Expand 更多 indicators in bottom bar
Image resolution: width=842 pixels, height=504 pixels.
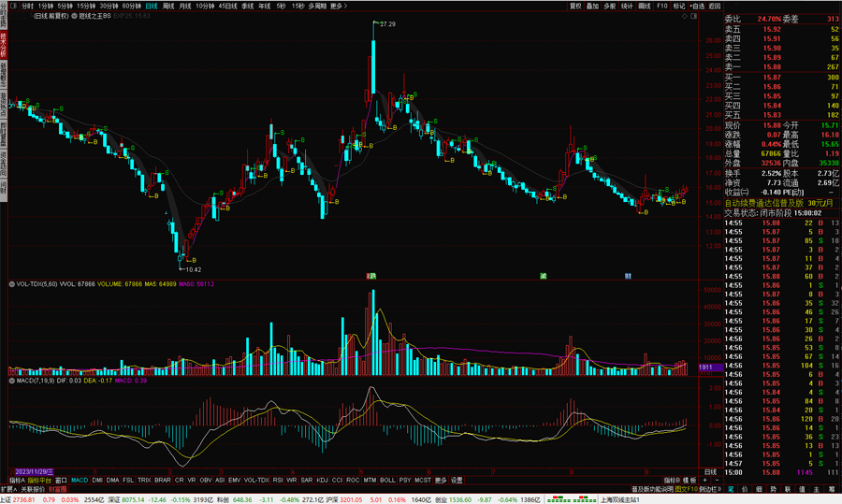pos(441,481)
